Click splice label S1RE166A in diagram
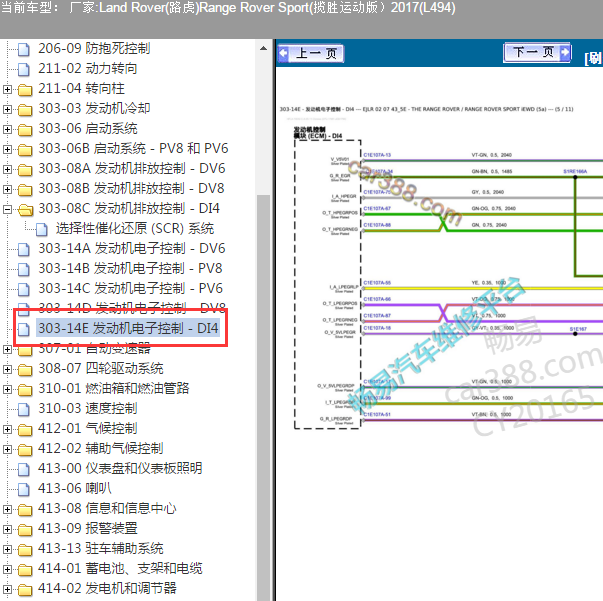This screenshot has width=603, height=601. pos(575,171)
